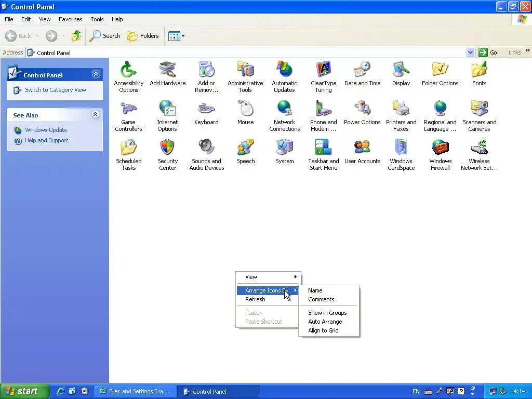Open ClearType Tuning applet
The height and width of the screenshot is (399, 532).
tap(323, 70)
